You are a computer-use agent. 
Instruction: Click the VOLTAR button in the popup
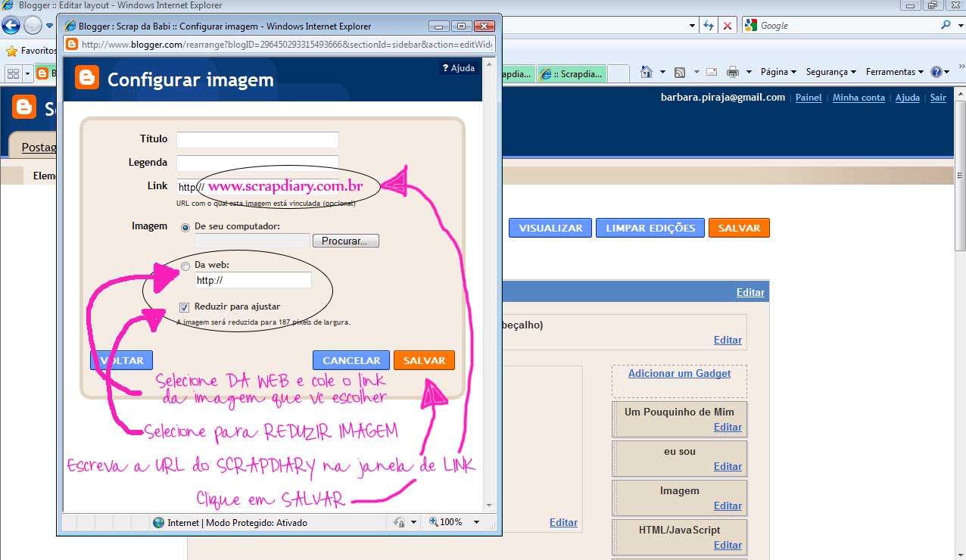tap(122, 360)
